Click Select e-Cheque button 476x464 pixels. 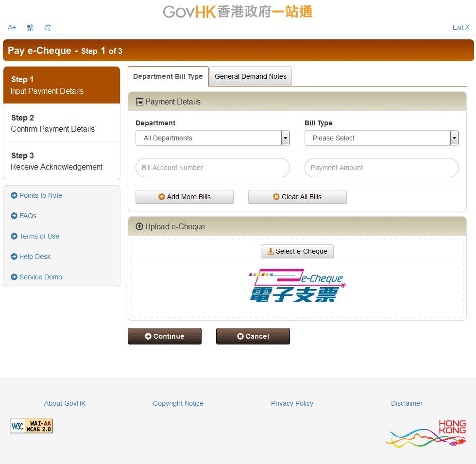(x=297, y=252)
